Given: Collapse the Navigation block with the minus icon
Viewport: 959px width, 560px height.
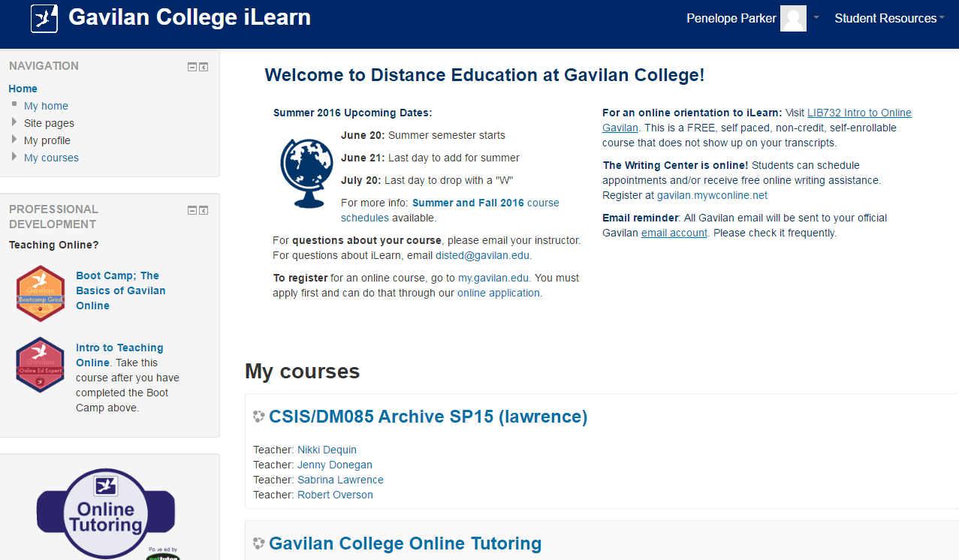Looking at the screenshot, I should pos(192,67).
